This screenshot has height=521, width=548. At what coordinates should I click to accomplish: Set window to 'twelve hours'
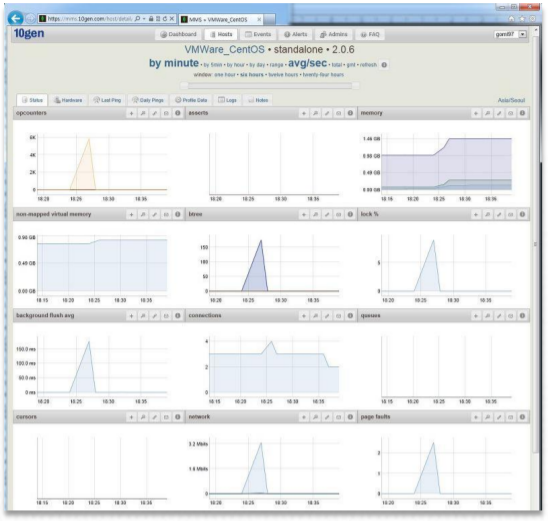pyautogui.click(x=283, y=75)
